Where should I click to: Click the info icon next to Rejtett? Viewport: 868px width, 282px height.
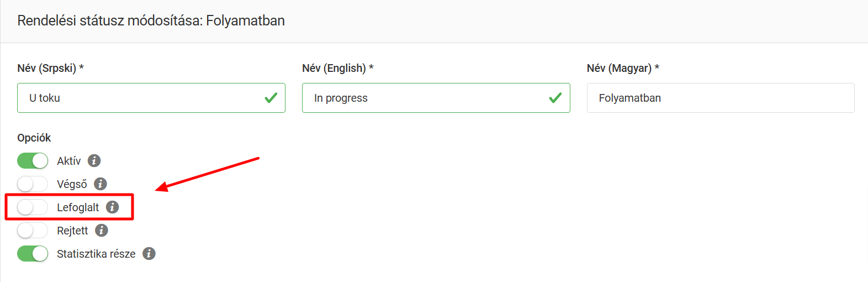coord(102,231)
